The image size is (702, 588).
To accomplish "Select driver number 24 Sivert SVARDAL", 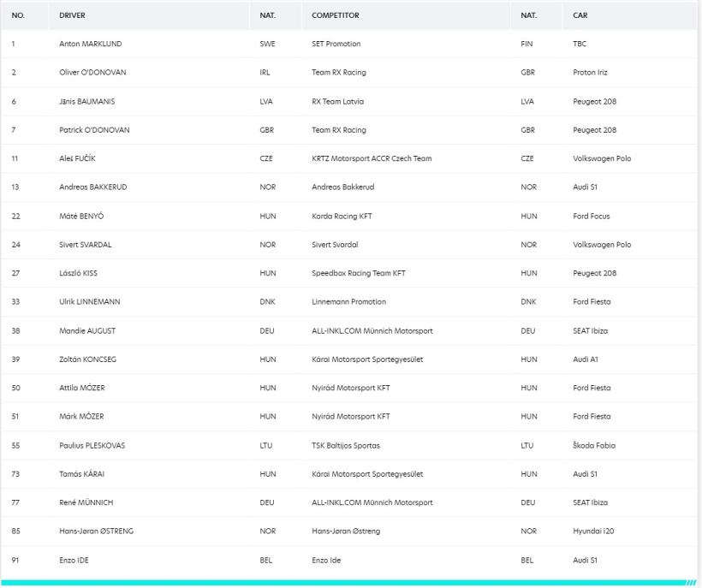I will pos(86,244).
